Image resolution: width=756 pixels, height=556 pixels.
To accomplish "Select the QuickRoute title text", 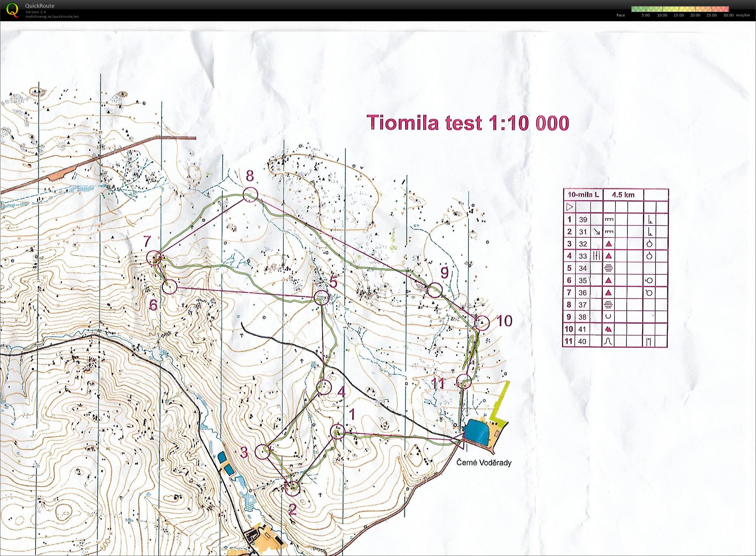I will pyautogui.click(x=40, y=6).
